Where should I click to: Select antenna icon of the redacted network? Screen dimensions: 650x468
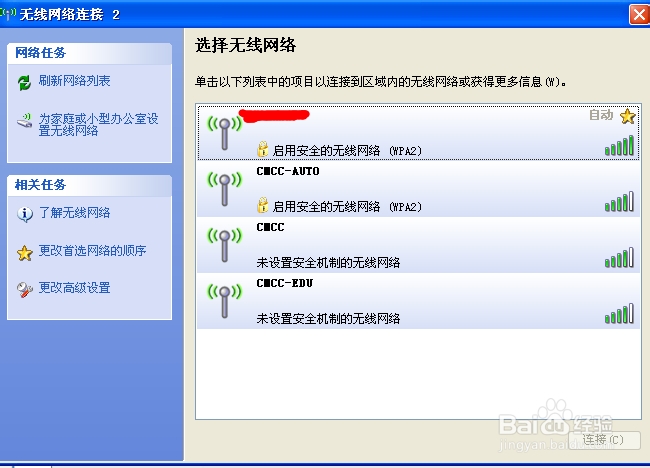click(x=224, y=133)
